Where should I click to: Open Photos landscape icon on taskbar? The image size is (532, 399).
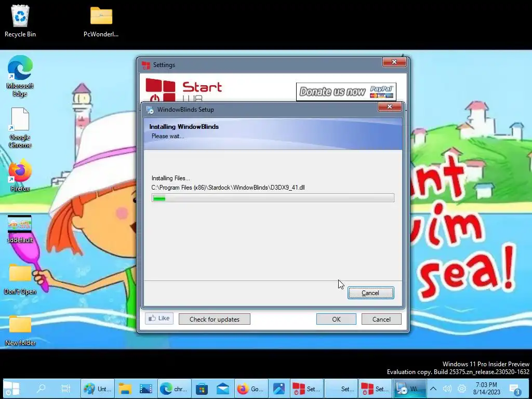coord(146,389)
